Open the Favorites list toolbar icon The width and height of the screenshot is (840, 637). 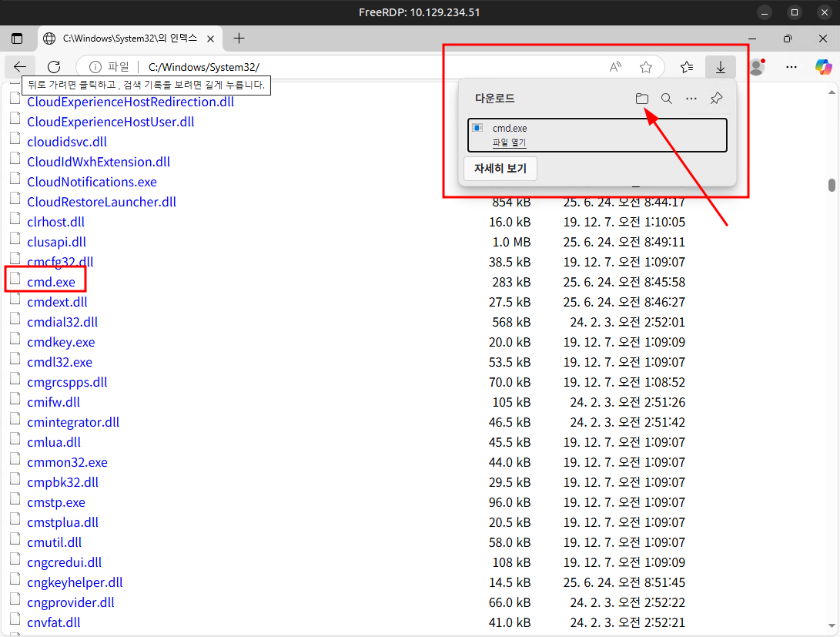[x=687, y=67]
